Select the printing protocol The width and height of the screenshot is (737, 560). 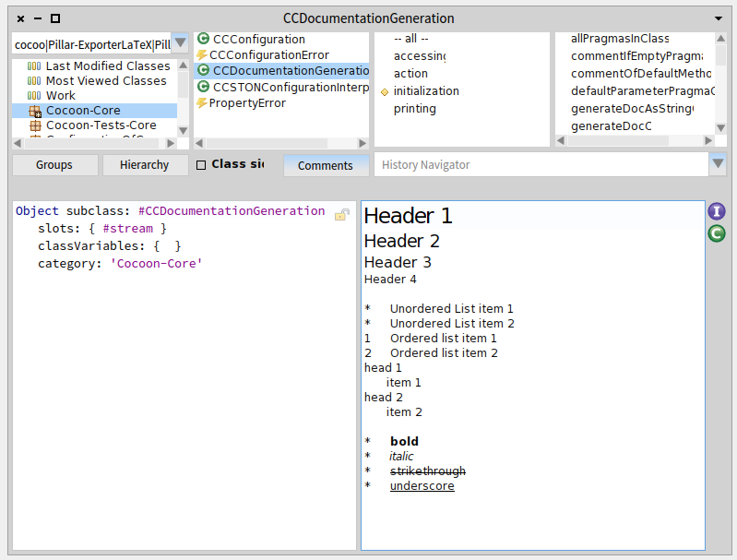414,109
